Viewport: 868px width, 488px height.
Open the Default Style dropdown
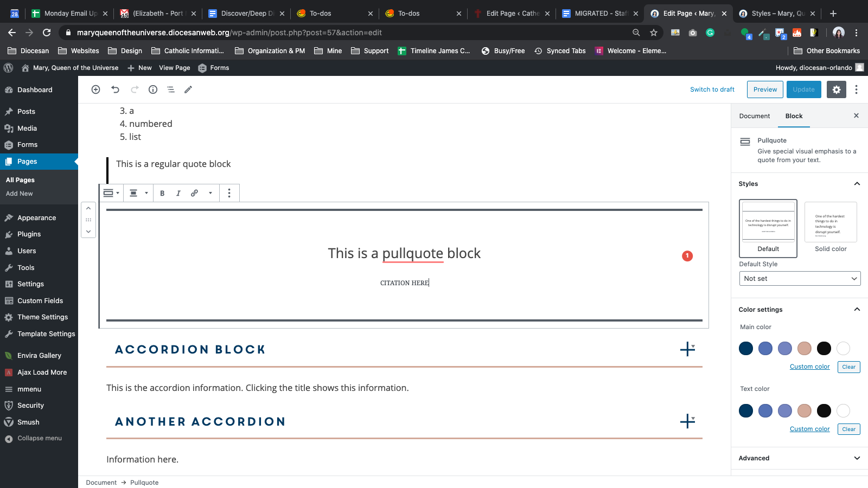click(800, 279)
